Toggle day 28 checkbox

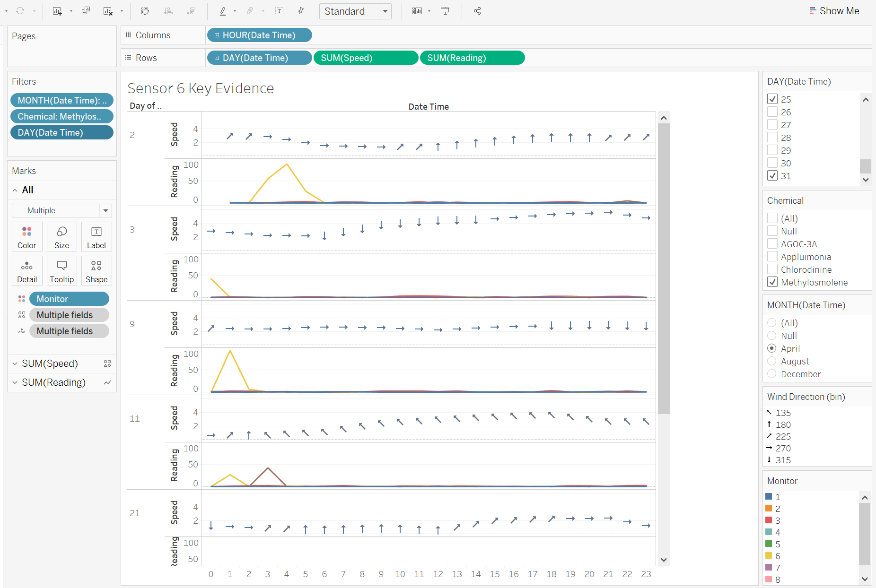[772, 138]
